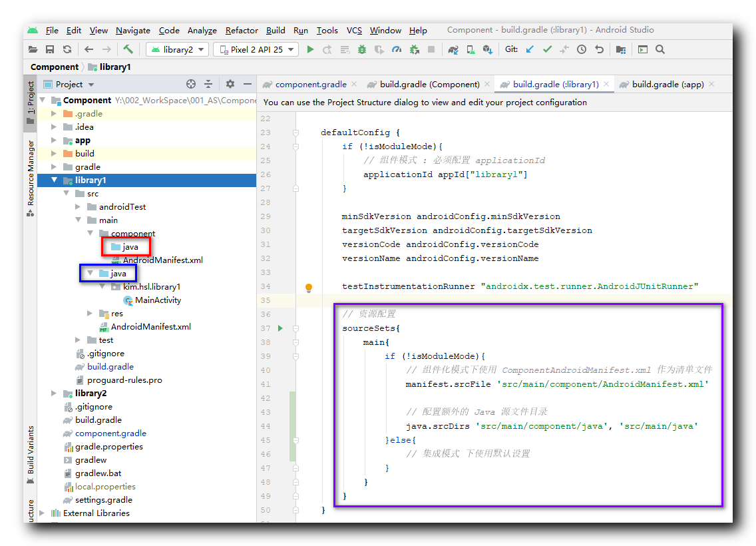Collapse the library1 module node

pos(54,180)
